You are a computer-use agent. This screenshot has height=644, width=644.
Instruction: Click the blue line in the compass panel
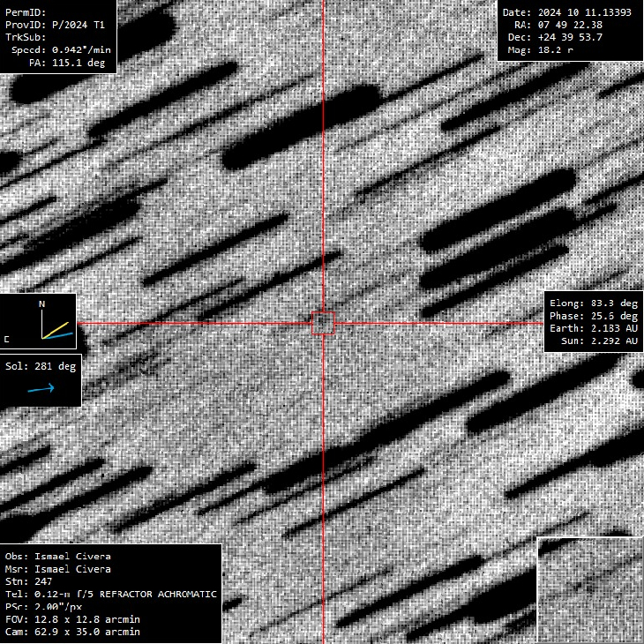pyautogui.click(x=60, y=335)
